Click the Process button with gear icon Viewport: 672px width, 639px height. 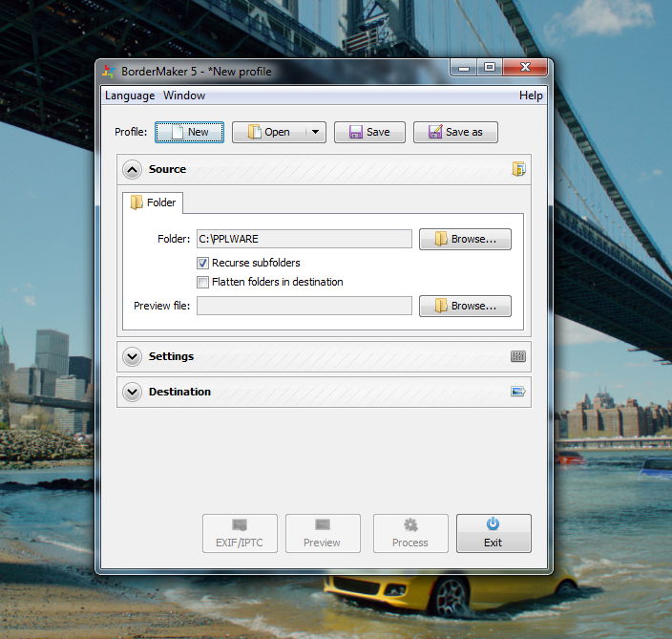coord(410,534)
